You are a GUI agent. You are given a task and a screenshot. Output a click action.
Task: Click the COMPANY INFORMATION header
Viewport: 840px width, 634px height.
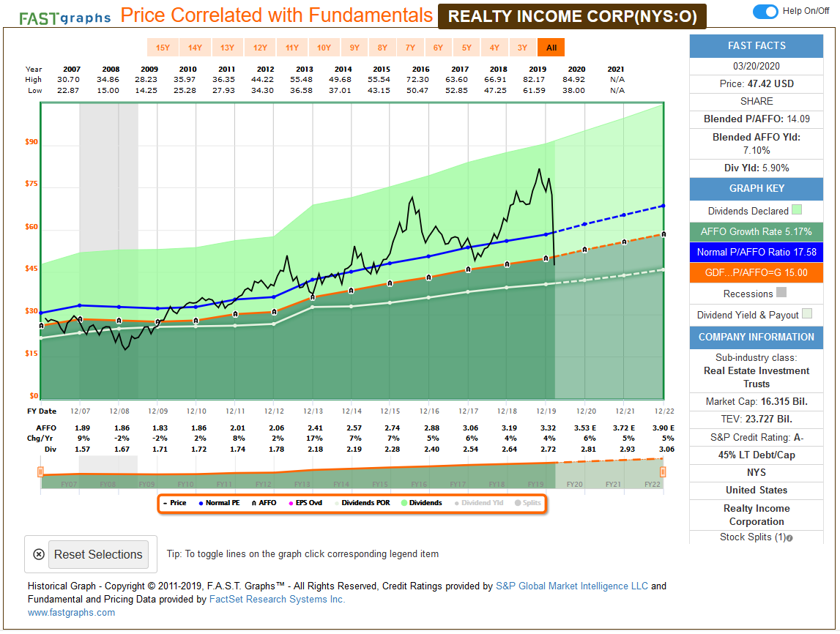(756, 337)
